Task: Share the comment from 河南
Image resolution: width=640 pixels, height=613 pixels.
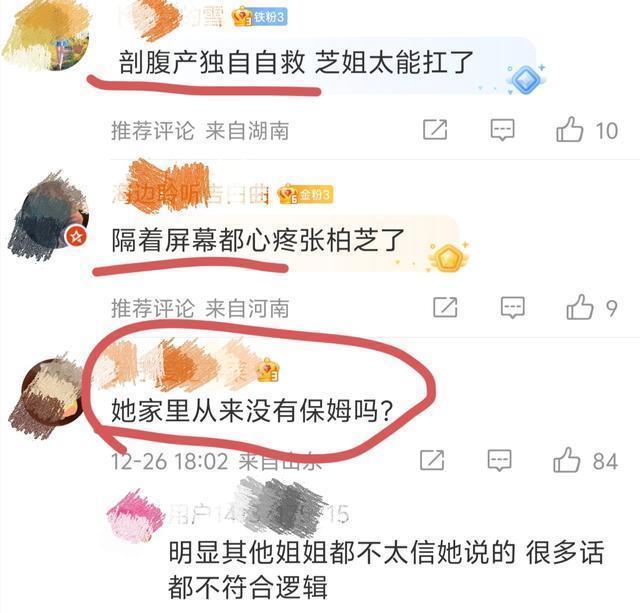Action: (445, 307)
